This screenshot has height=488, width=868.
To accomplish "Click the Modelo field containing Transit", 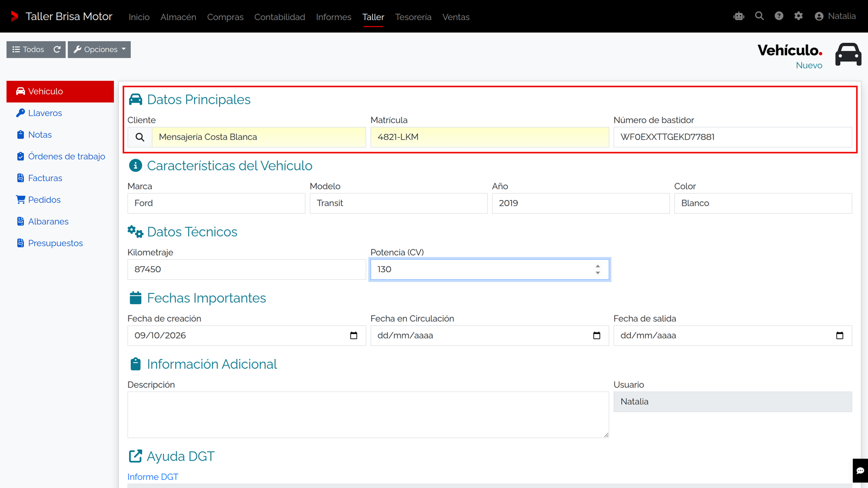I will click(x=399, y=203).
